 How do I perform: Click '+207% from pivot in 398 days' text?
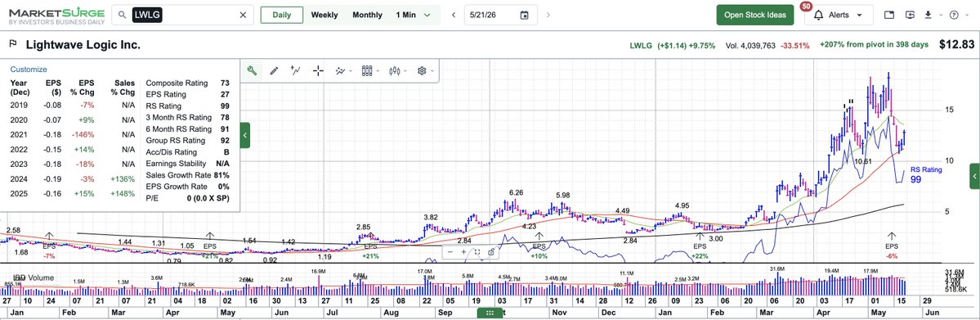[x=874, y=45]
